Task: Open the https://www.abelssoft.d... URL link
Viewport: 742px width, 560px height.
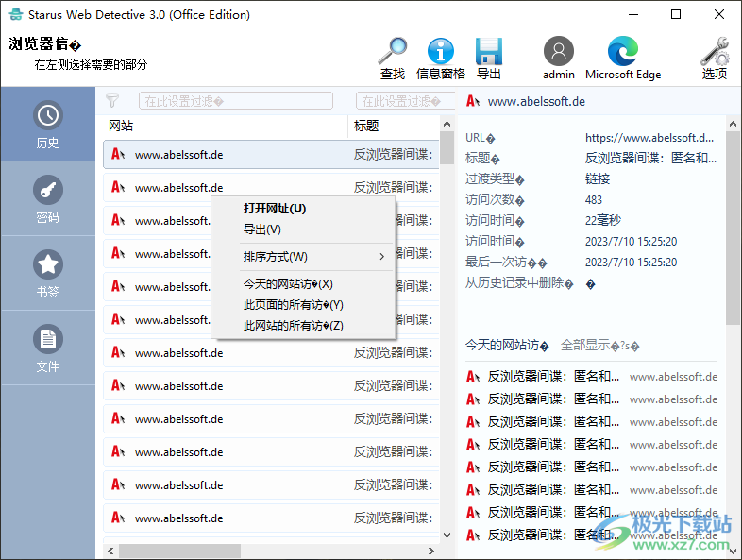Action: tap(649, 138)
